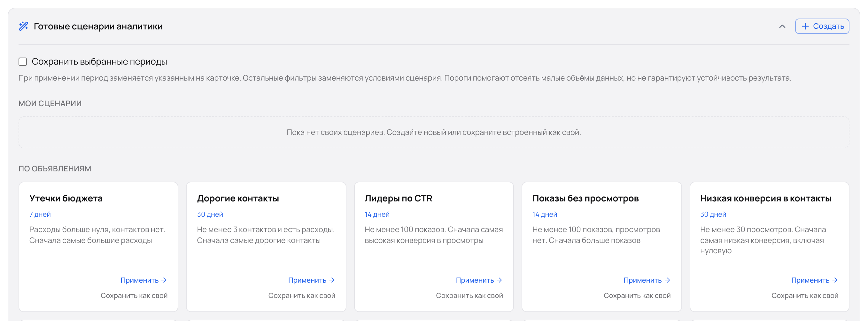Click the МОИ СЦЕНАРИИ heading

tap(50, 104)
